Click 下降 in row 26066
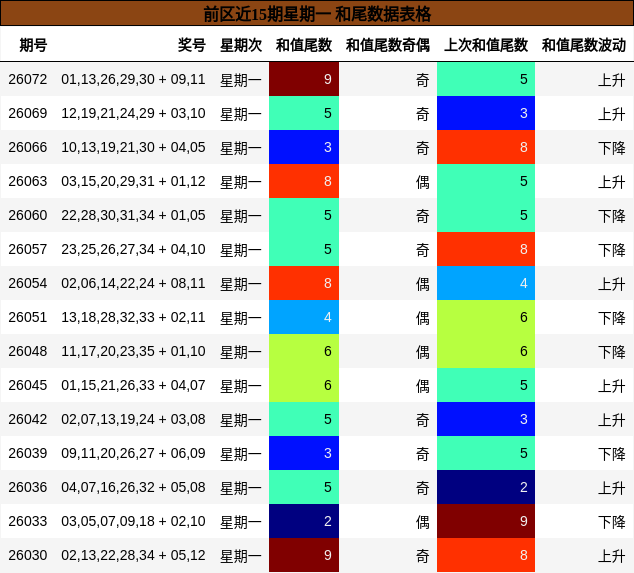 pyautogui.click(x=612, y=148)
